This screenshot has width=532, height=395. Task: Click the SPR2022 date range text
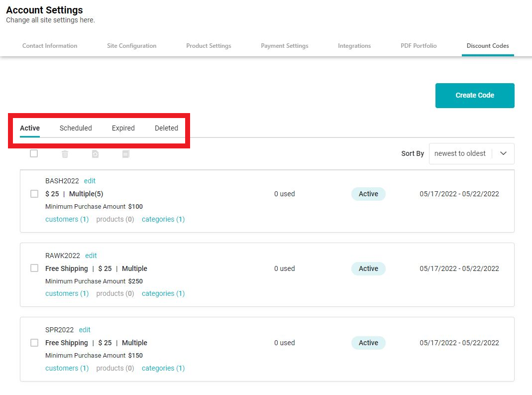tap(459, 343)
